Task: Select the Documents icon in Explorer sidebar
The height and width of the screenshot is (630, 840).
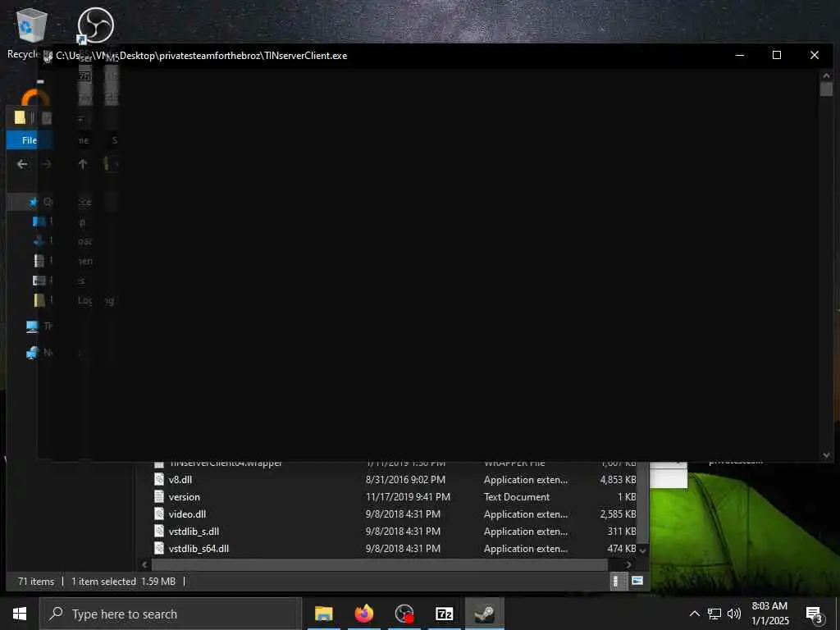Action: (x=39, y=261)
